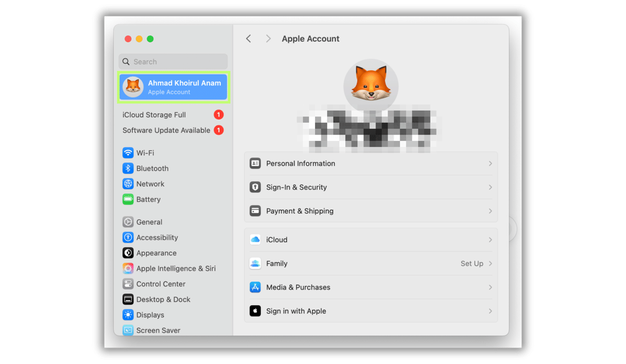Screen dimensions: 626x364
Task: Click the Control Center icon
Action: [x=128, y=284]
